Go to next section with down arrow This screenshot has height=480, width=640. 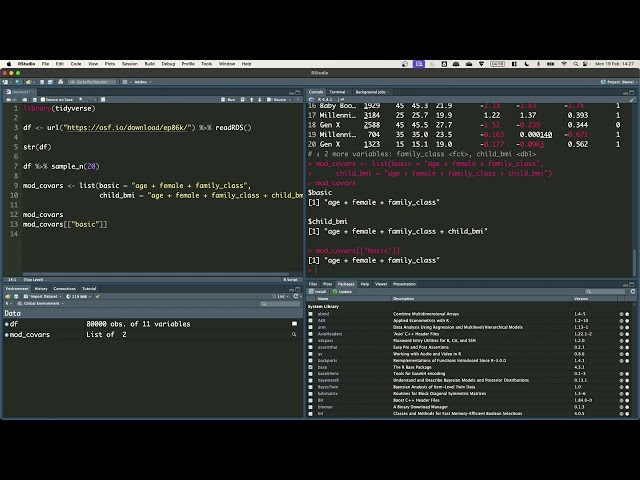260,100
